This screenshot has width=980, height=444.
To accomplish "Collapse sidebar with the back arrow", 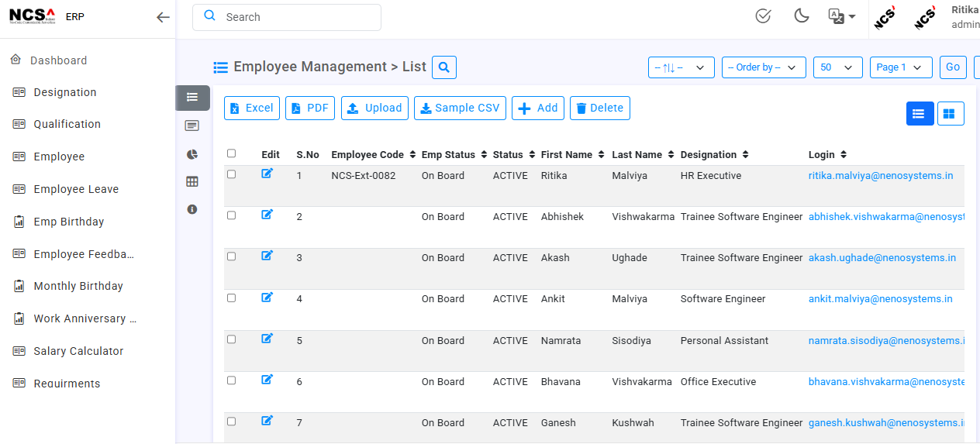I will pos(163,17).
